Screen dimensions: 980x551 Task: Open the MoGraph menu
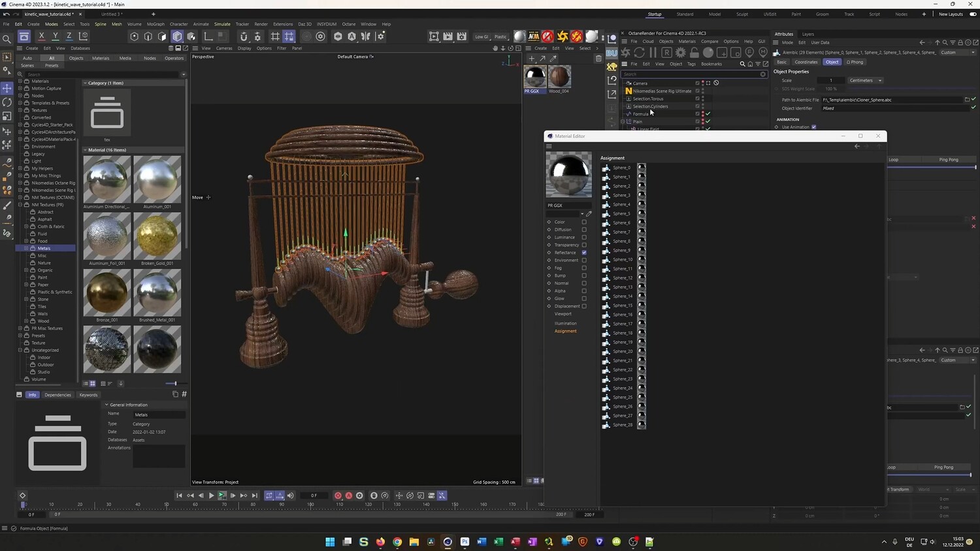pyautogui.click(x=155, y=24)
